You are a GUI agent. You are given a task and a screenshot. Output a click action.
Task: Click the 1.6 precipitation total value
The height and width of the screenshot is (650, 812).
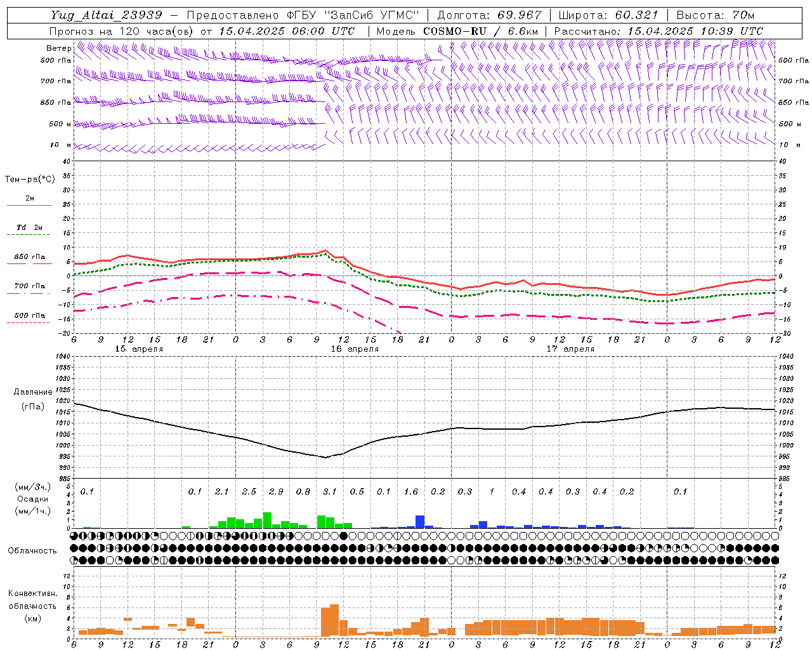click(x=411, y=491)
